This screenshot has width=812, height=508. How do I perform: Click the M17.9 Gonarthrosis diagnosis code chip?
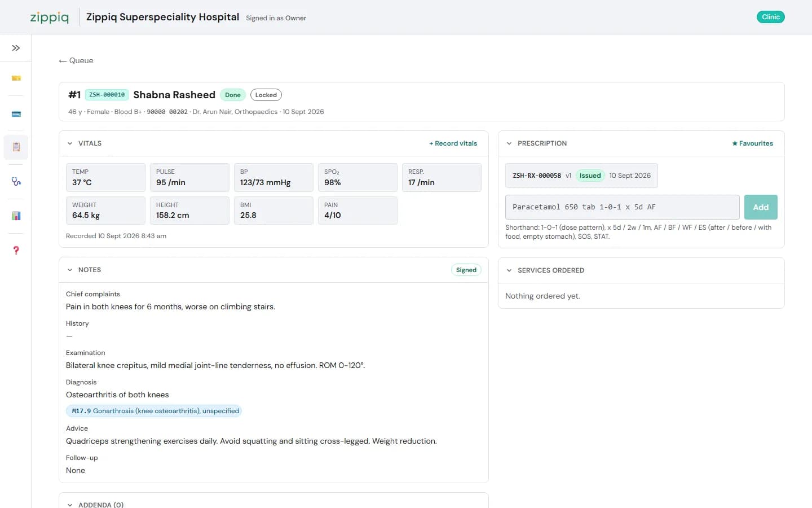(154, 411)
